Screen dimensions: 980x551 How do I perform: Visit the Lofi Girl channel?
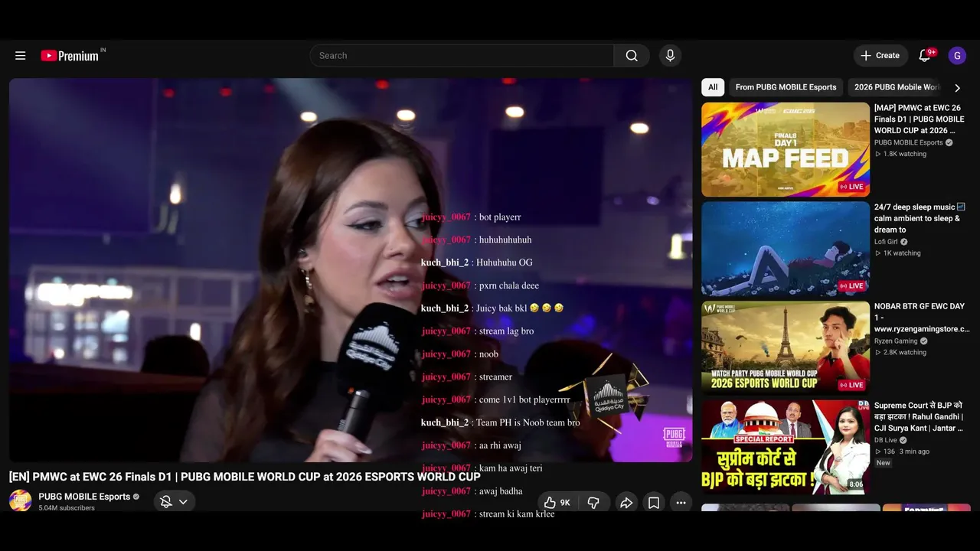click(886, 242)
